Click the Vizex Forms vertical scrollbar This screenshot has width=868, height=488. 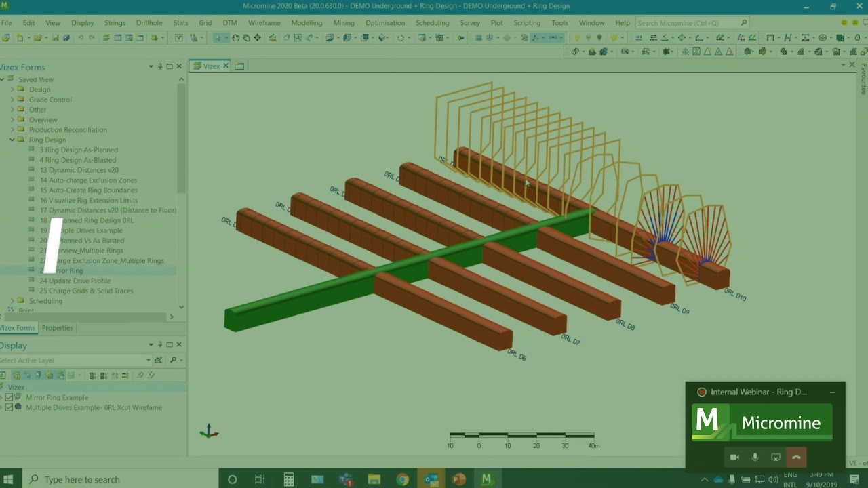[x=181, y=138]
